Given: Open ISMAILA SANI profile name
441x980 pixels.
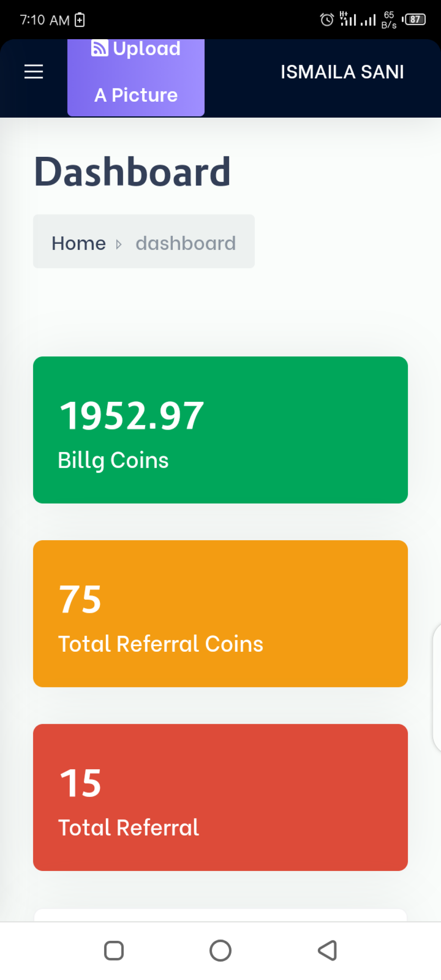Looking at the screenshot, I should (342, 72).
